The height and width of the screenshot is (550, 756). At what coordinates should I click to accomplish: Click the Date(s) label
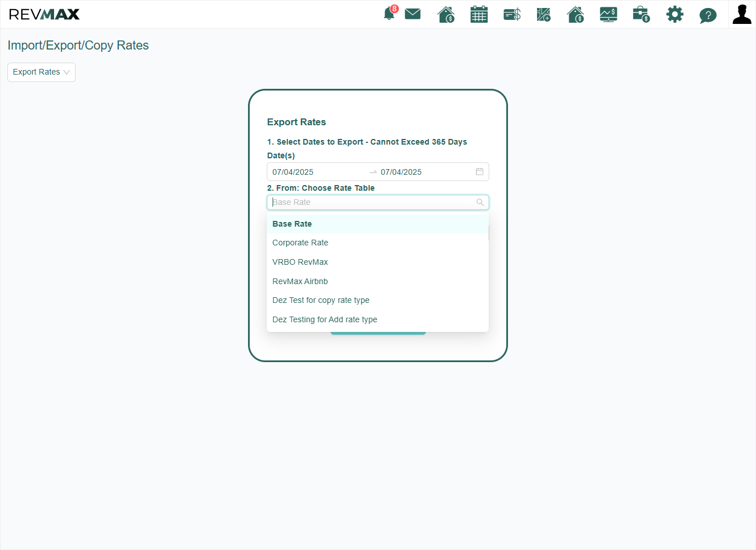[281, 155]
